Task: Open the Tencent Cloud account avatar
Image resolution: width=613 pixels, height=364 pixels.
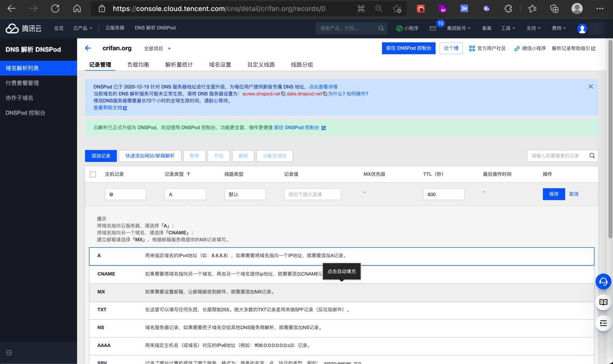Action: pos(582,28)
